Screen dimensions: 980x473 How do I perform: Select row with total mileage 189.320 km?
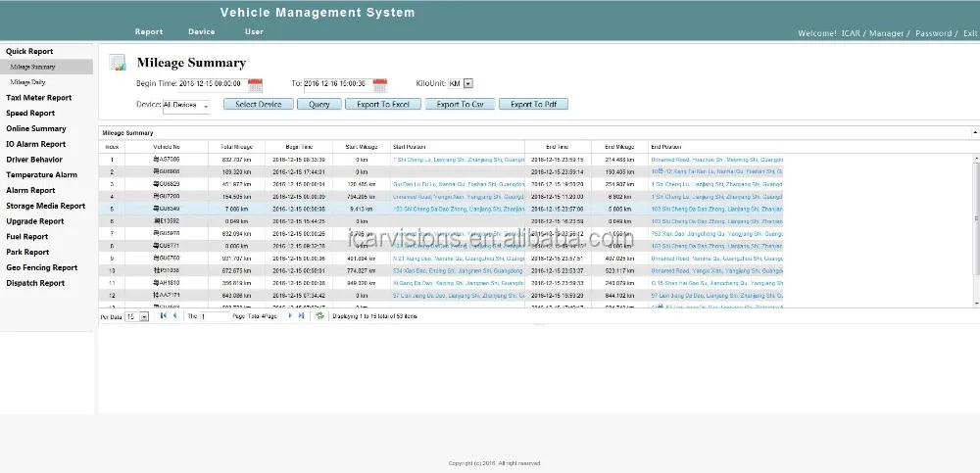(441, 171)
